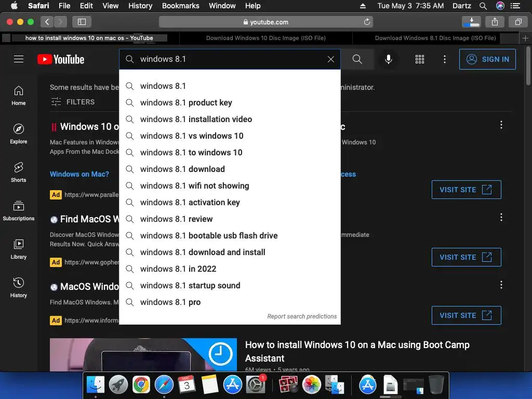
Task: Open the Safari File menu
Action: coord(64,6)
